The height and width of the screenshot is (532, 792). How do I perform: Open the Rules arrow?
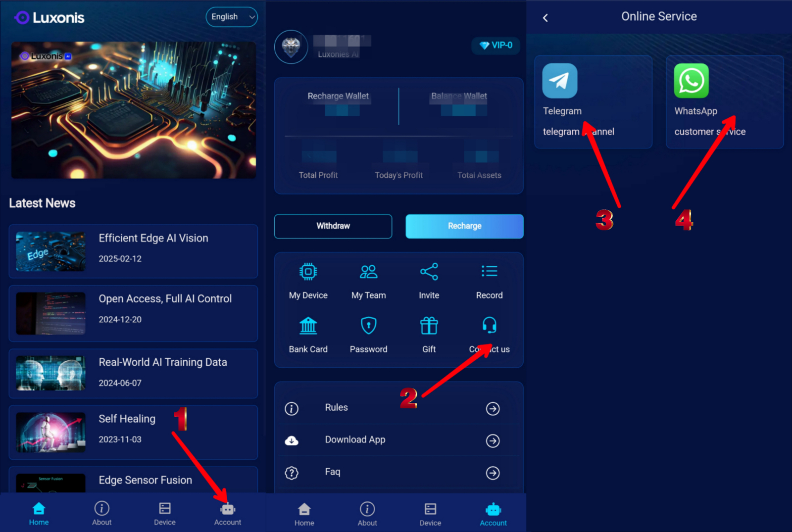[493, 408]
